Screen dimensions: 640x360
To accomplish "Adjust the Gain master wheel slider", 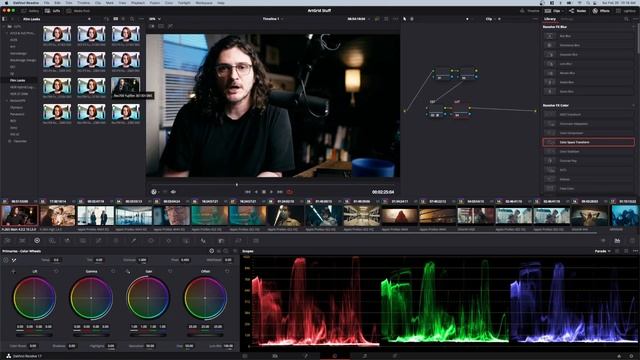I will [148, 335].
